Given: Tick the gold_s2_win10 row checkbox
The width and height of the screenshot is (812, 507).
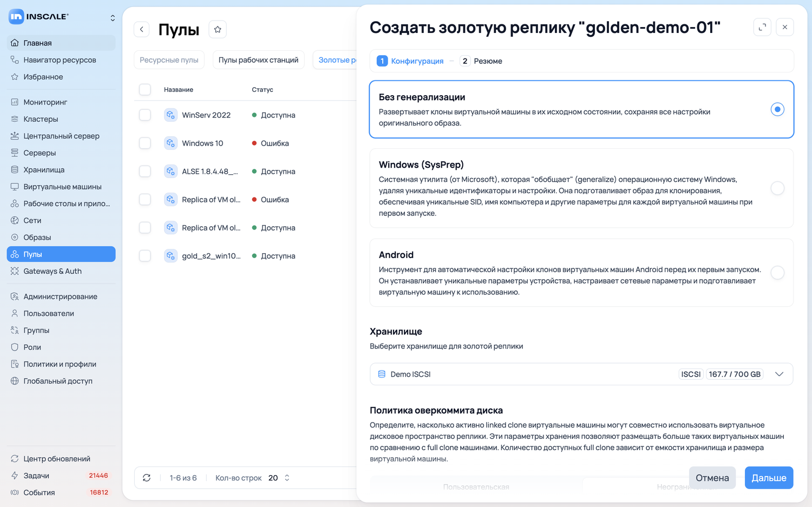Looking at the screenshot, I should pyautogui.click(x=145, y=255).
